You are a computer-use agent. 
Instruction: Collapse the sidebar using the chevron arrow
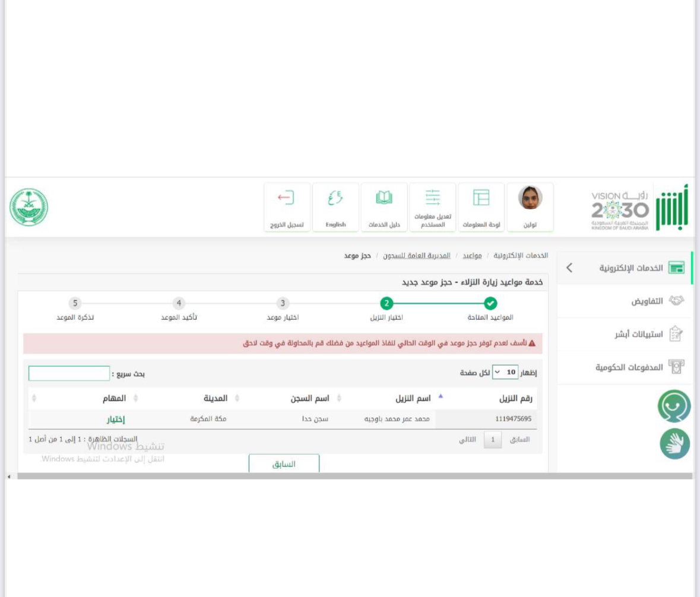(569, 268)
